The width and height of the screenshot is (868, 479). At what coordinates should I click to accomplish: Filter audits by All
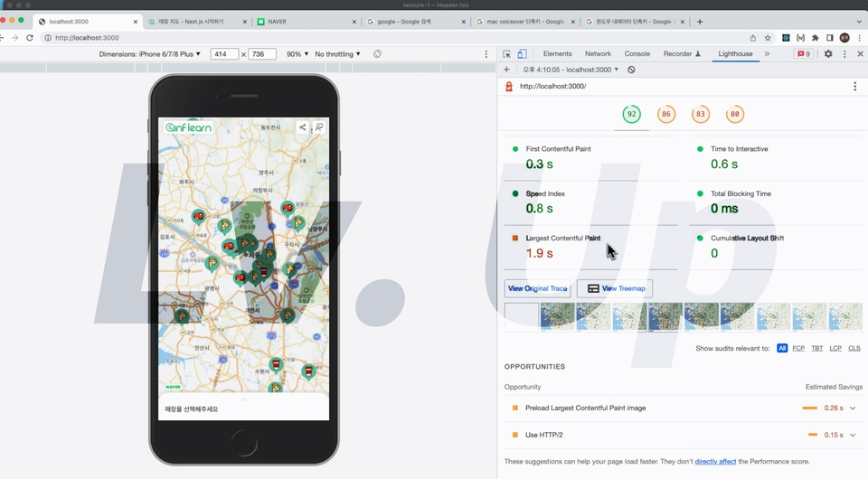(x=781, y=349)
